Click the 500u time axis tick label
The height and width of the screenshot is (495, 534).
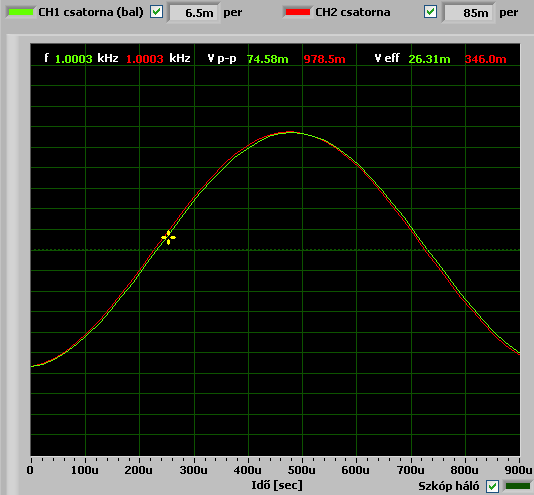(301, 470)
